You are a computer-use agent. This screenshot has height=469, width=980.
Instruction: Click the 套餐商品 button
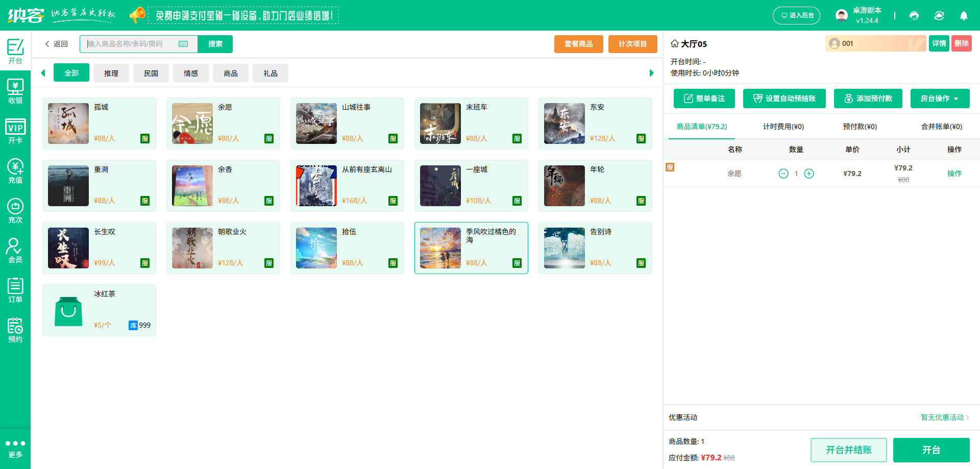click(579, 44)
